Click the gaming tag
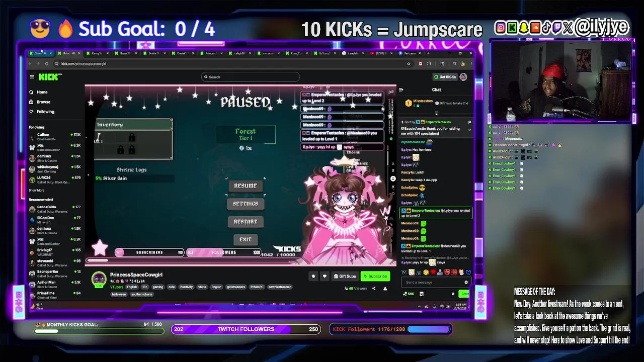 point(158,287)
